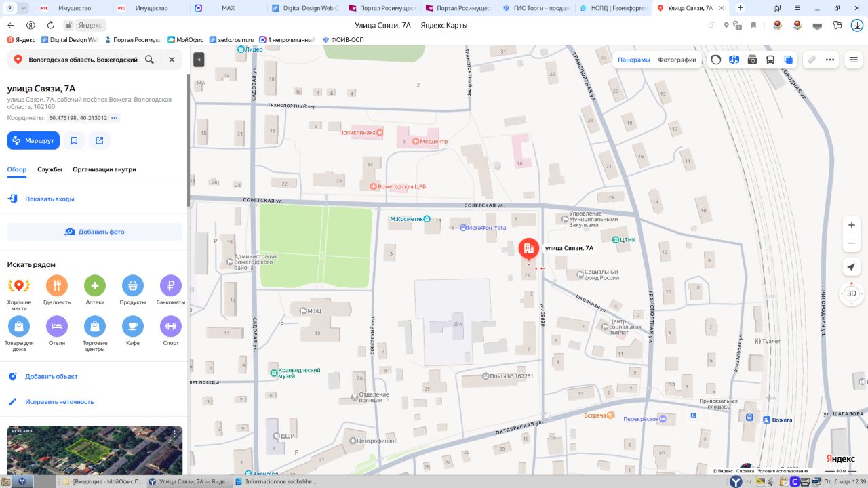The height and width of the screenshot is (488, 868).
Task: Toggle the blue map-pin layer
Action: tap(734, 60)
